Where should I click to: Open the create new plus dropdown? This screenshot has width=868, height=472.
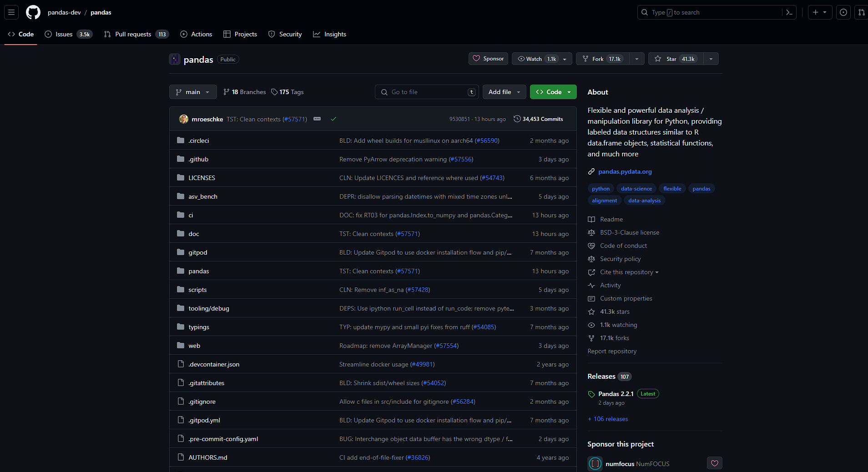pyautogui.click(x=820, y=12)
